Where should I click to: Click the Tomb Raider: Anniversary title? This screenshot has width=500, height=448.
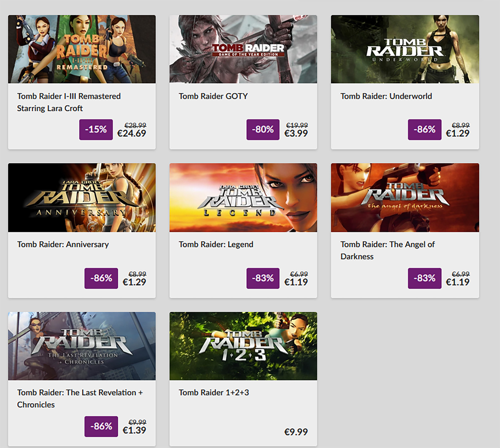[63, 244]
